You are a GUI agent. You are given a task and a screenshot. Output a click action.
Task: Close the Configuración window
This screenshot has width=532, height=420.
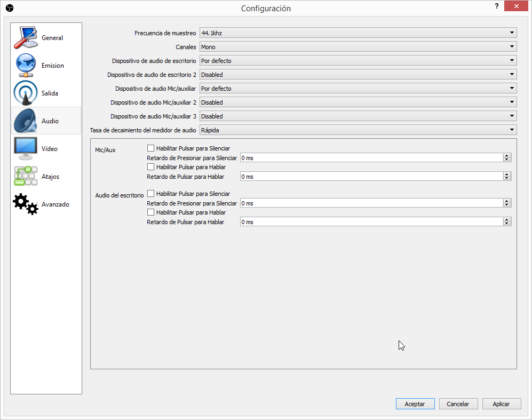[516, 6]
